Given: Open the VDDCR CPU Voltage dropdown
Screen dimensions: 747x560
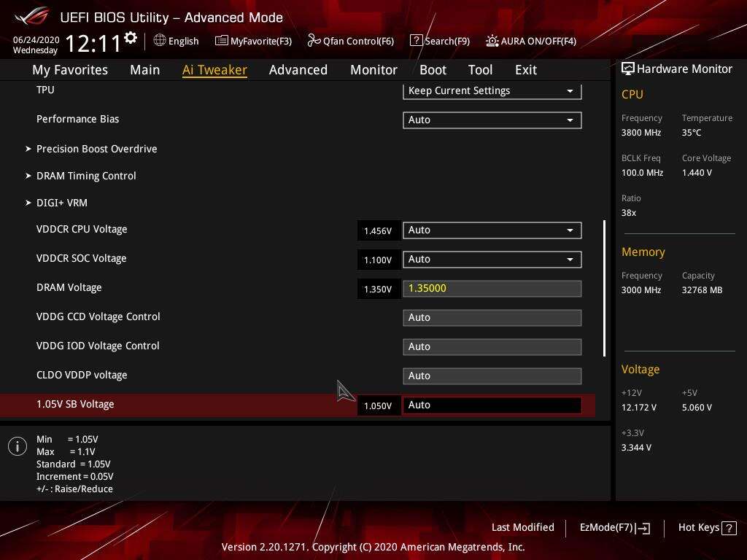Looking at the screenshot, I should [x=492, y=230].
